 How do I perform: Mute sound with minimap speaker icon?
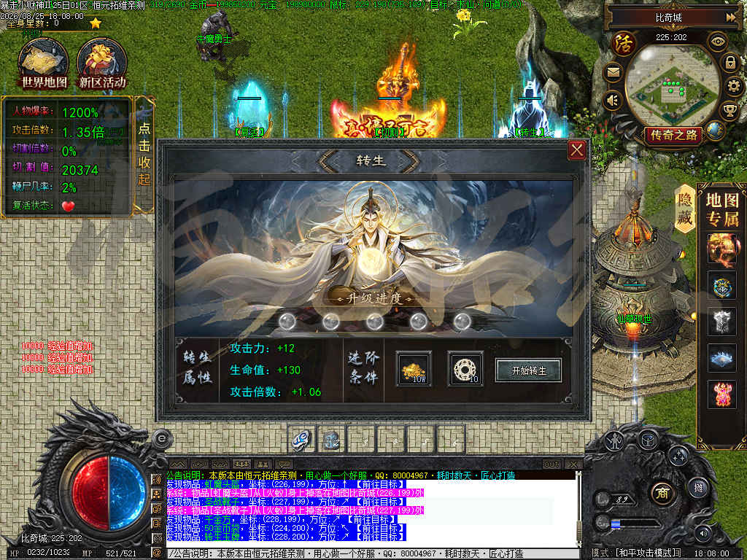[x=613, y=100]
